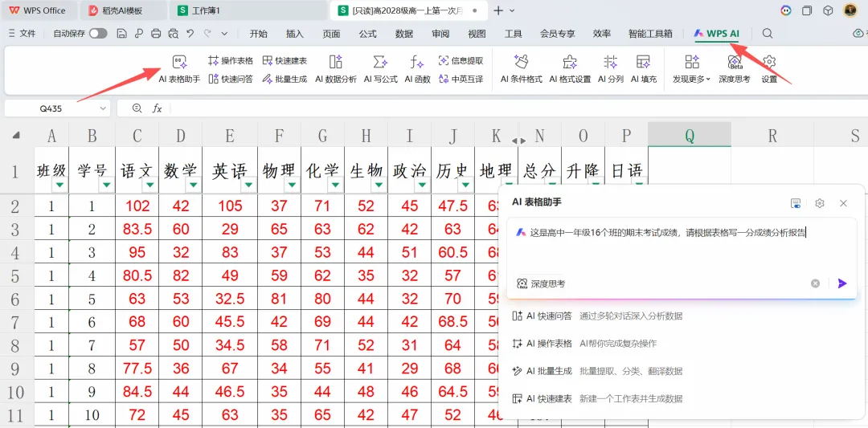Clear the AI prompt text

[x=815, y=283]
